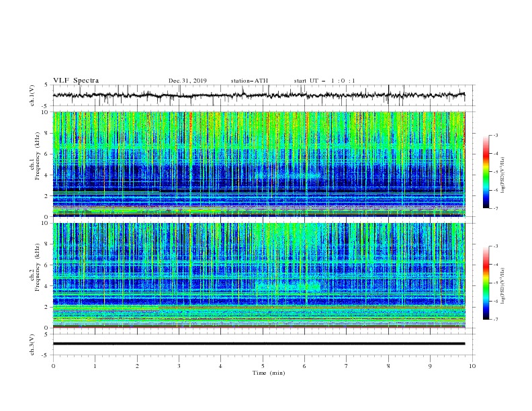The width and height of the screenshot is (532, 411).
Task: Click the ch.1 PSD color bar
Action: coord(486,171)
